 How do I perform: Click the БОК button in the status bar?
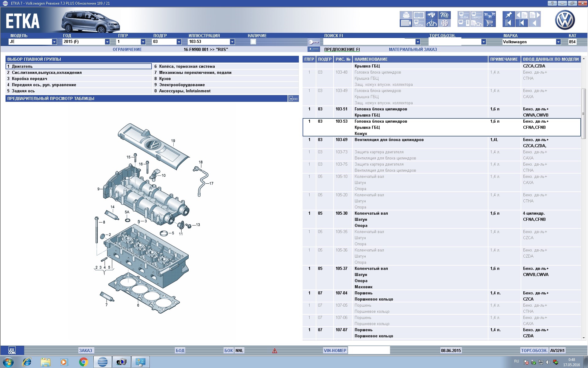click(229, 351)
